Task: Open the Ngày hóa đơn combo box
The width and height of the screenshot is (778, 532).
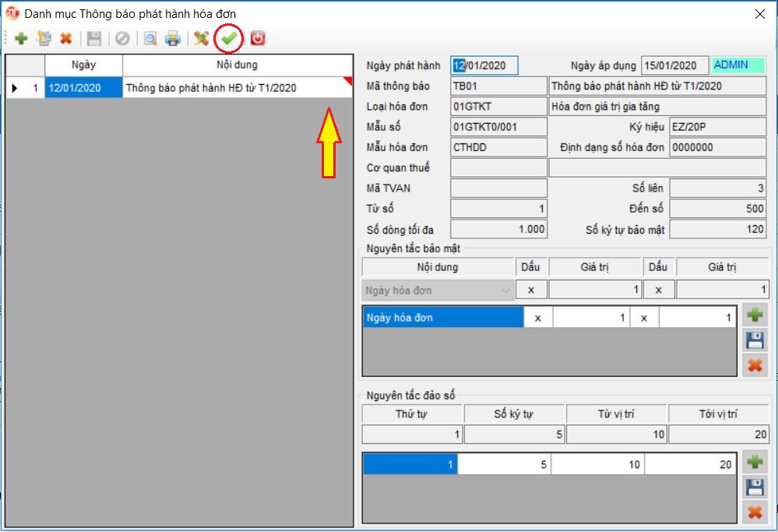Action: pyautogui.click(x=438, y=291)
